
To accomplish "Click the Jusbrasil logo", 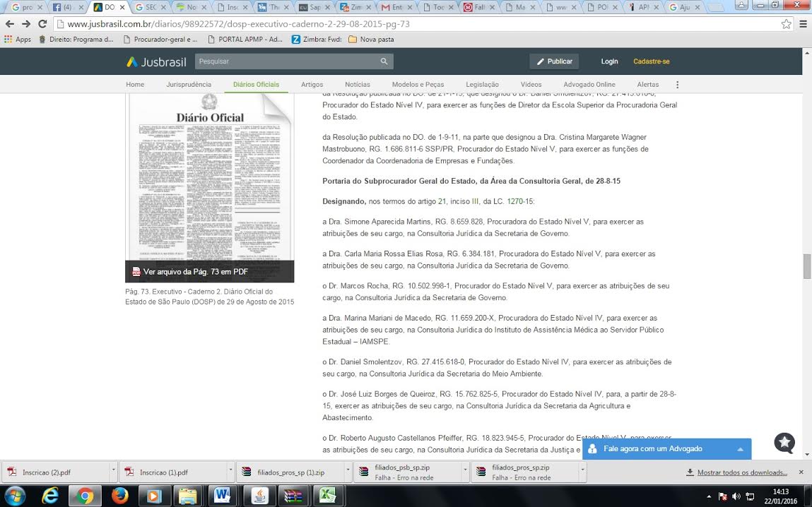I will 156,61.
